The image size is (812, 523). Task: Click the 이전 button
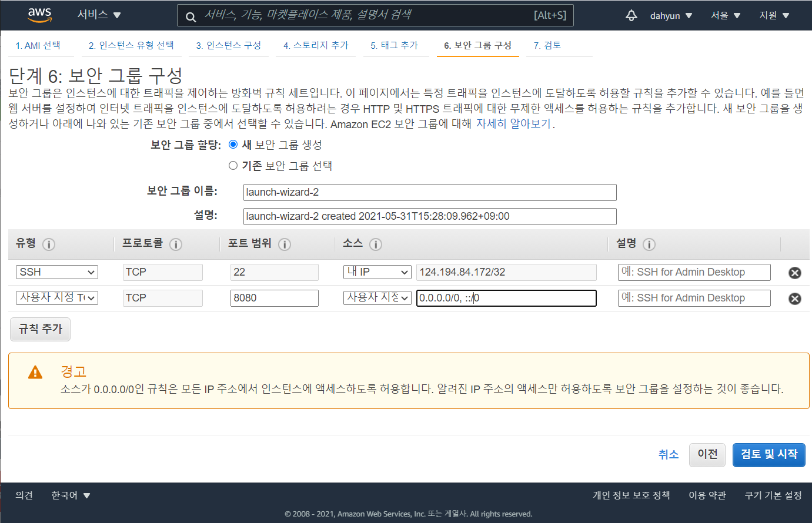pyautogui.click(x=707, y=454)
